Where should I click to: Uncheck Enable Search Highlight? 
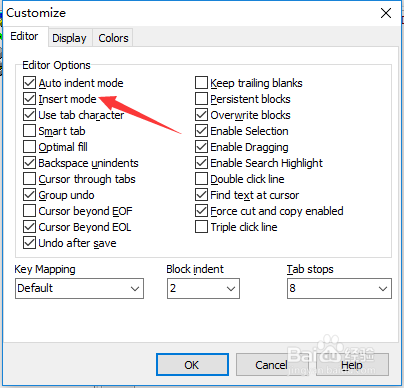tap(201, 163)
